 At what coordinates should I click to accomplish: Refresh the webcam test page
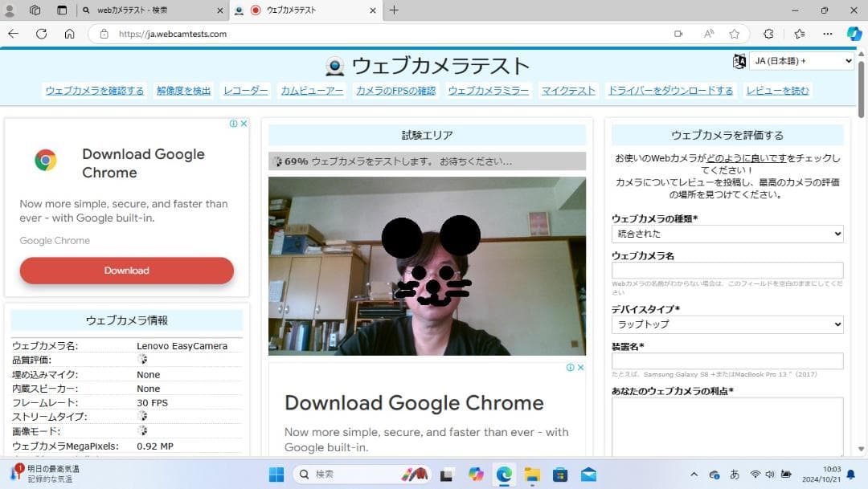(41, 34)
